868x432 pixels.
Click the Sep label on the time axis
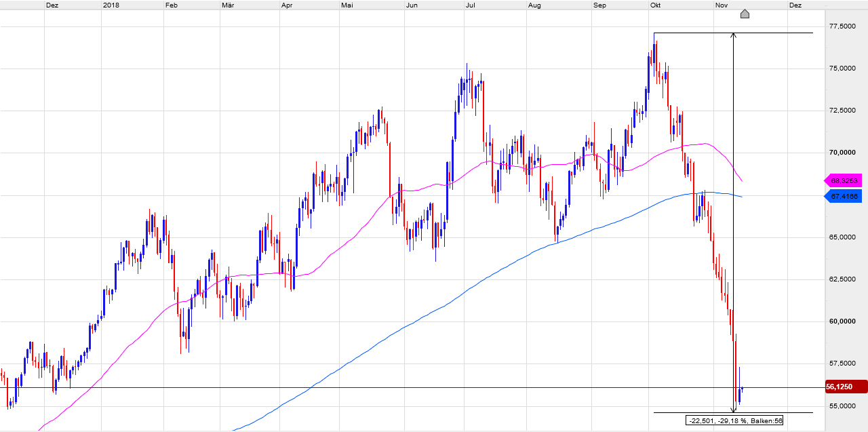[599, 5]
